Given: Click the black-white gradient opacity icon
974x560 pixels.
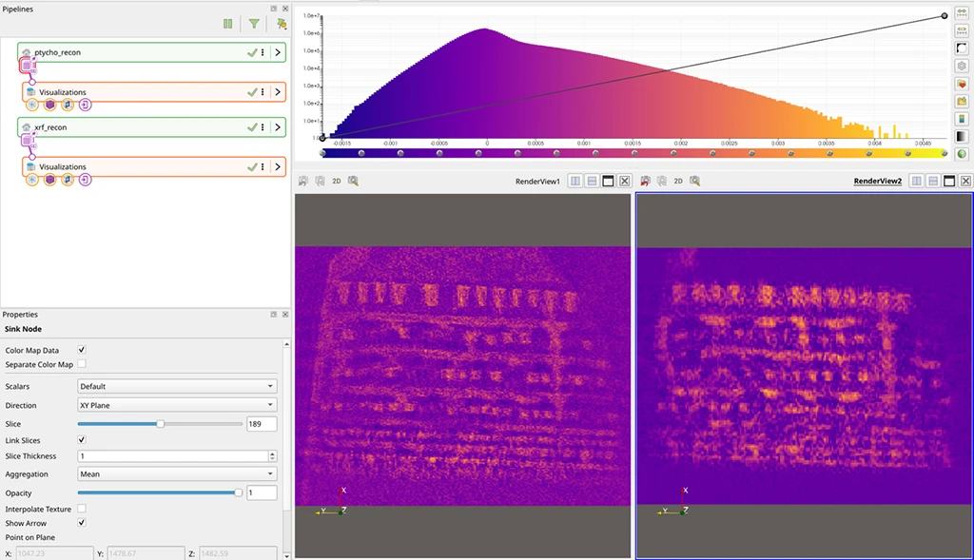Looking at the screenshot, I should [x=962, y=137].
